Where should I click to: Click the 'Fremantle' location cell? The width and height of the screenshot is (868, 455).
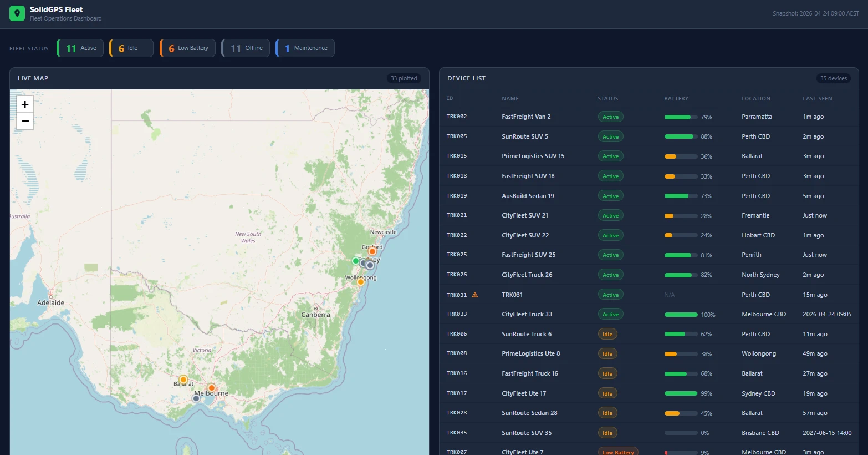click(755, 215)
